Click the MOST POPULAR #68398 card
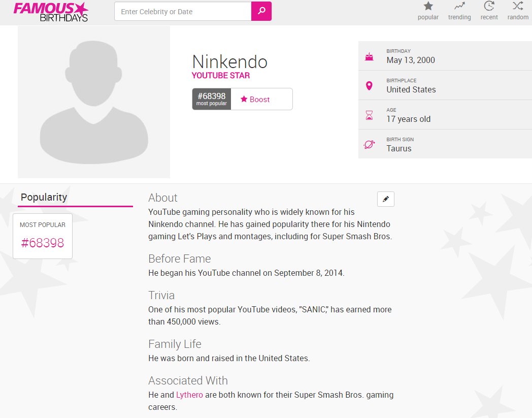The height and width of the screenshot is (418, 532). click(43, 236)
